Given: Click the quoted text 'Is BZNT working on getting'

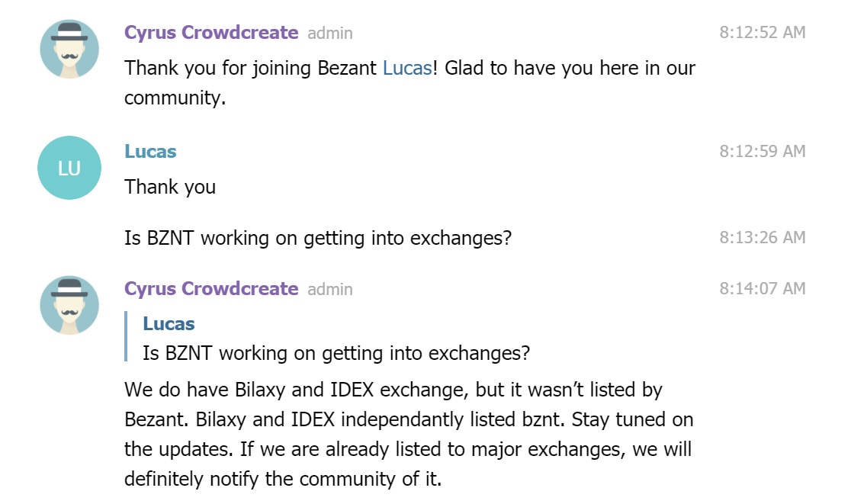Looking at the screenshot, I should click(257, 354).
